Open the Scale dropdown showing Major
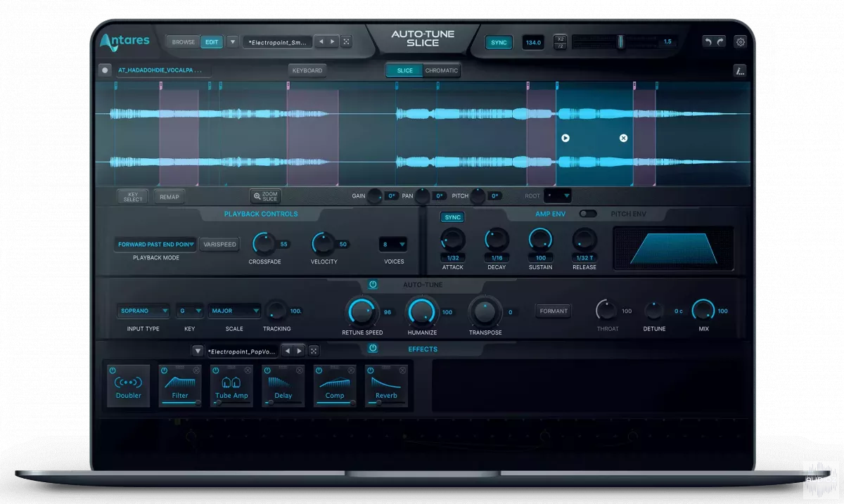 [x=234, y=311]
